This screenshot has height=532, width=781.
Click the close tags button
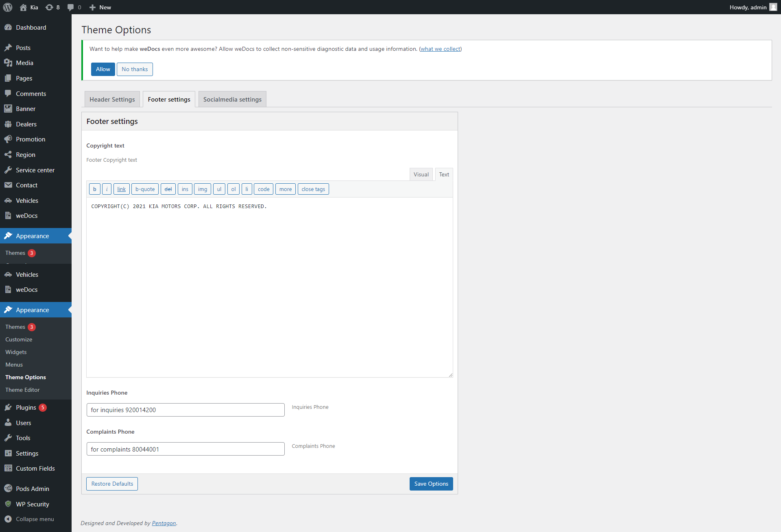313,189
